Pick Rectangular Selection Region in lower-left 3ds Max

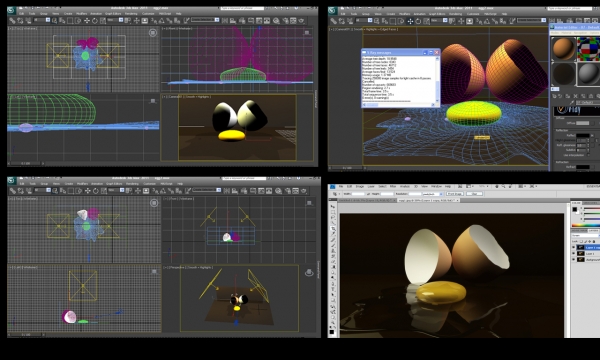(x=71, y=191)
